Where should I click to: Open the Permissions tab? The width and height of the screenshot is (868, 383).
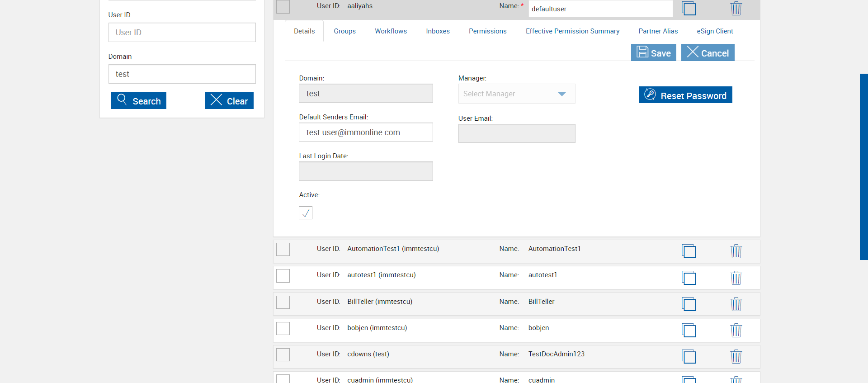tap(487, 31)
